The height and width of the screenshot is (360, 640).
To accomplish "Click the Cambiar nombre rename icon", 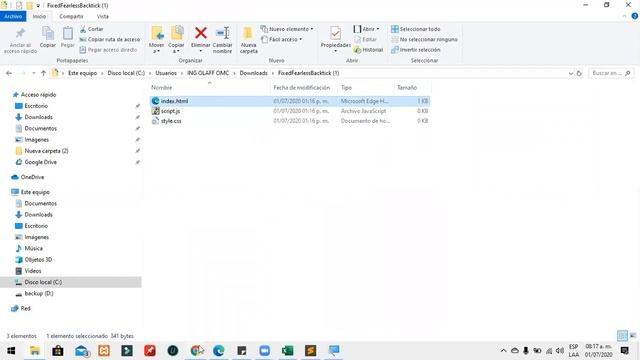I will coord(222,33).
